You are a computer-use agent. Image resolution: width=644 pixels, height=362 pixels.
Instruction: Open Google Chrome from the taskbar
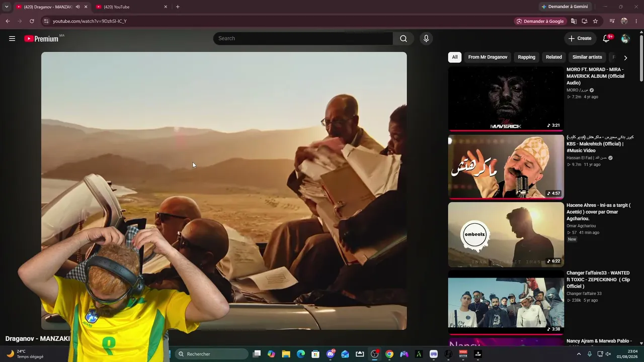(389, 354)
